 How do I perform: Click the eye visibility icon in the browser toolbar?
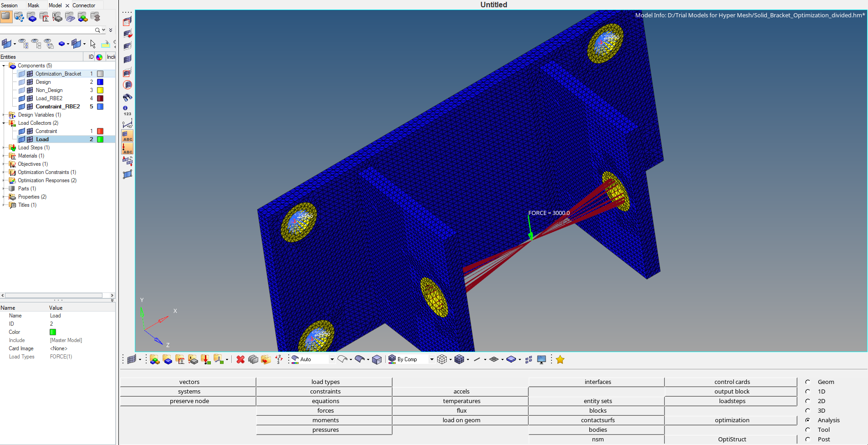tap(23, 42)
